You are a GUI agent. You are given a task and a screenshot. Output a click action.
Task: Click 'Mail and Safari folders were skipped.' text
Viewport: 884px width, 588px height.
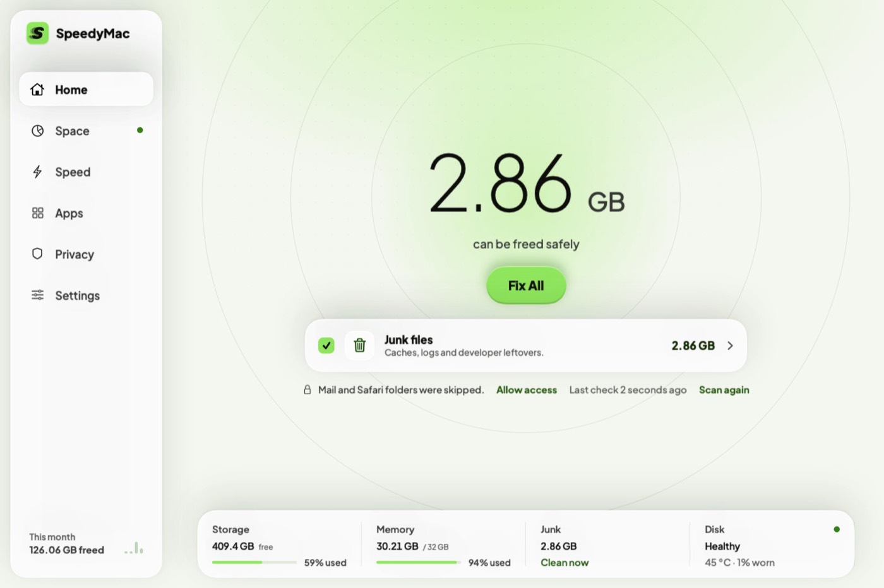401,390
